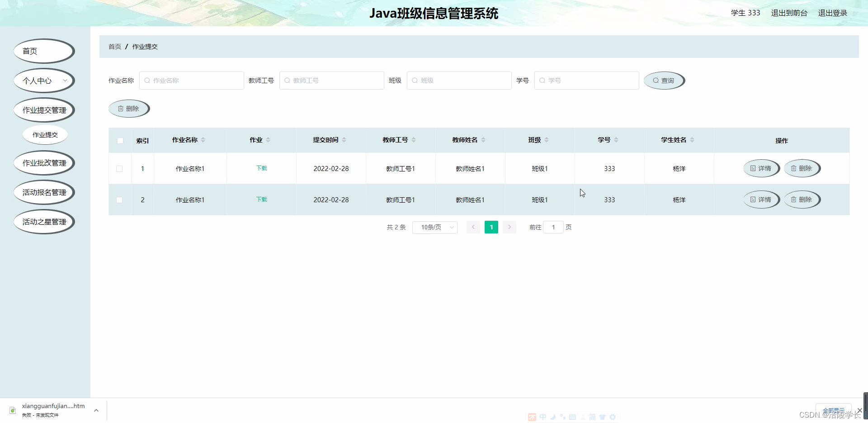Select 作业提交 in the sidebar menu

pyautogui.click(x=45, y=134)
